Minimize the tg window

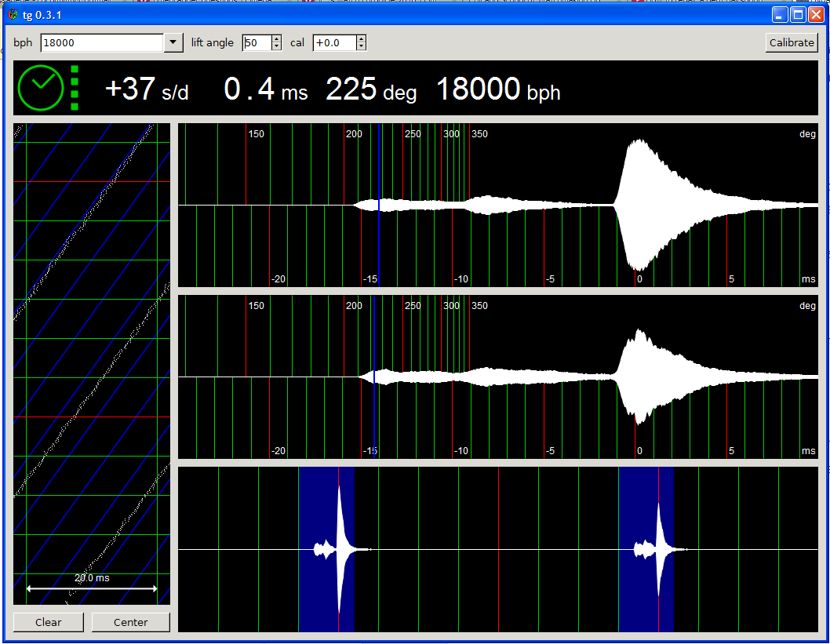(779, 15)
